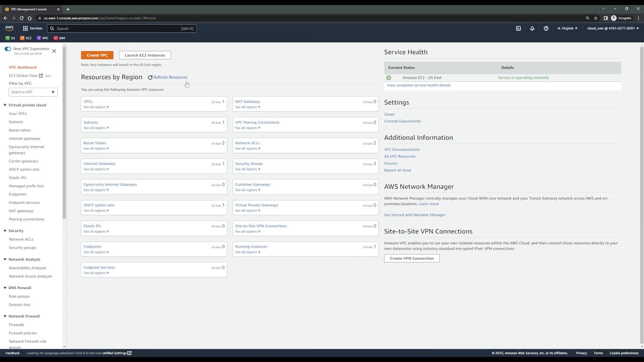Open AWS CloudShell icon in header
Viewport: 644px width, 362px height.
518,28
